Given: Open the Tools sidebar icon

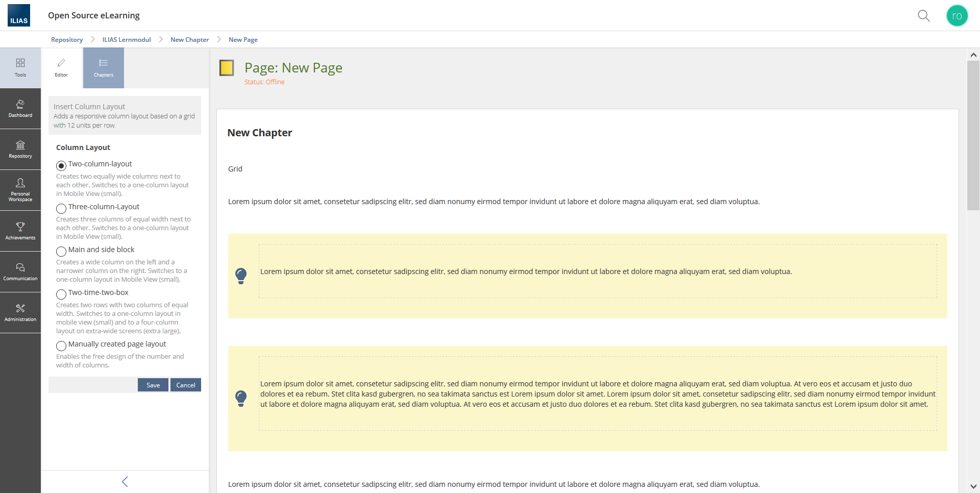Looking at the screenshot, I should [20, 67].
